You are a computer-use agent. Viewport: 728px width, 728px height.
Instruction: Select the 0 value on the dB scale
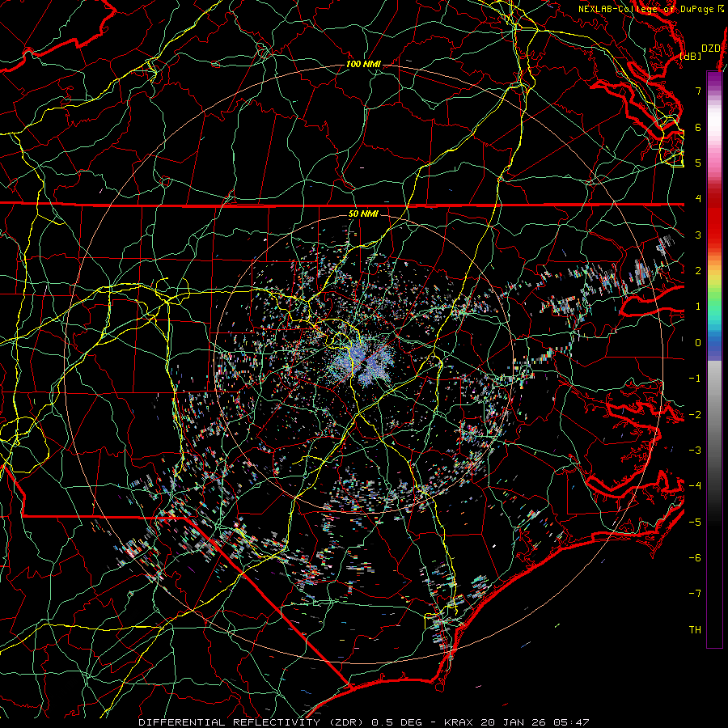coord(698,343)
